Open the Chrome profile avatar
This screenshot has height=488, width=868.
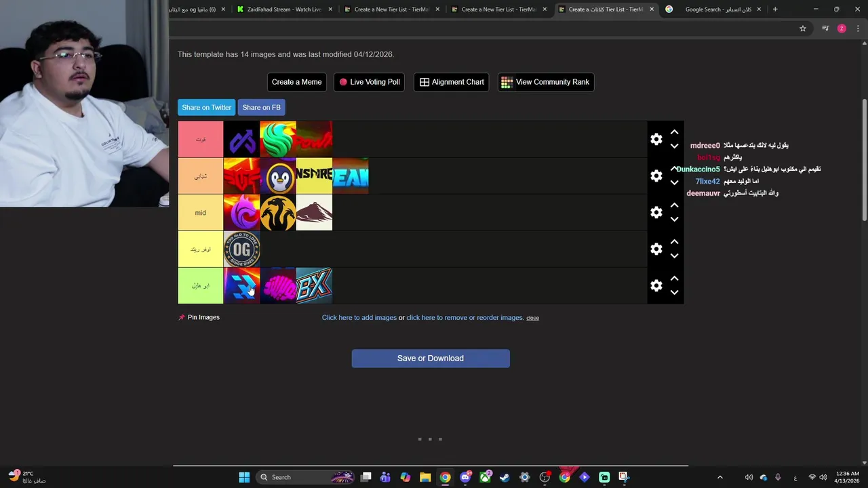click(x=842, y=28)
